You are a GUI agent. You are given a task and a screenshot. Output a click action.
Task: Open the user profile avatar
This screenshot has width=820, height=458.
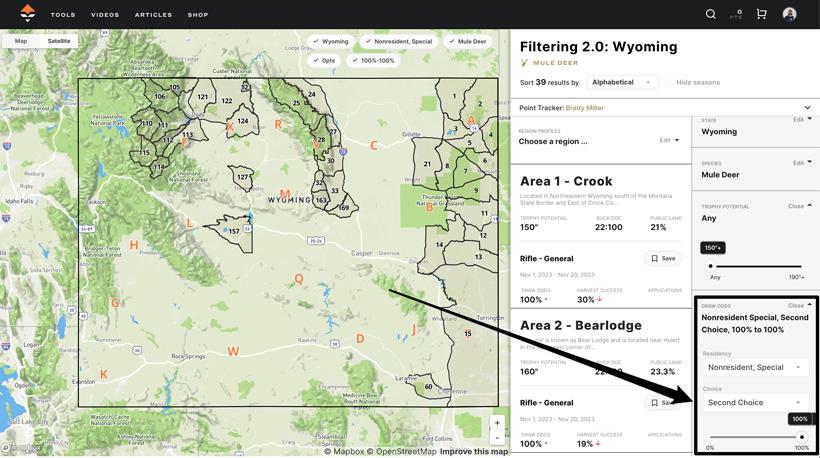(789, 14)
